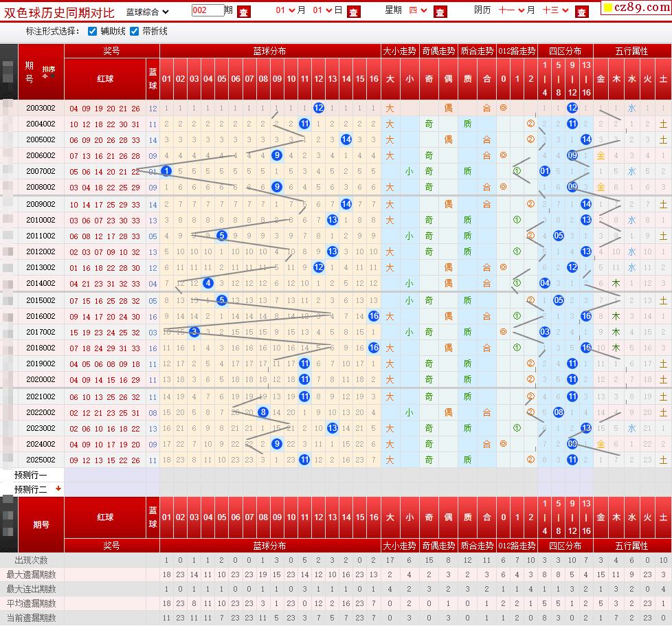Click the 查 button after the 阴历 dropdowns

(581, 12)
